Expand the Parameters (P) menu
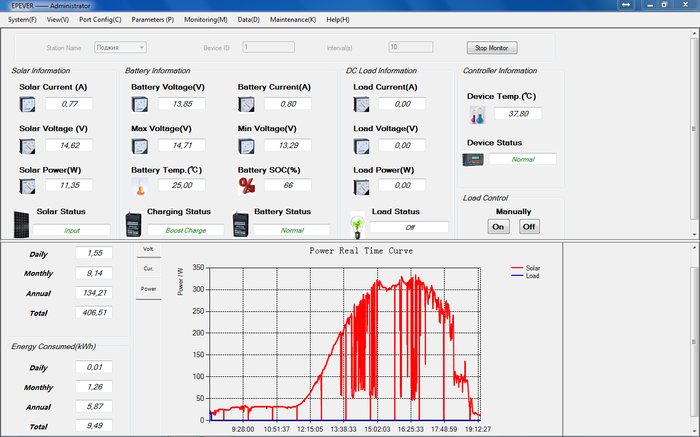 [152, 19]
